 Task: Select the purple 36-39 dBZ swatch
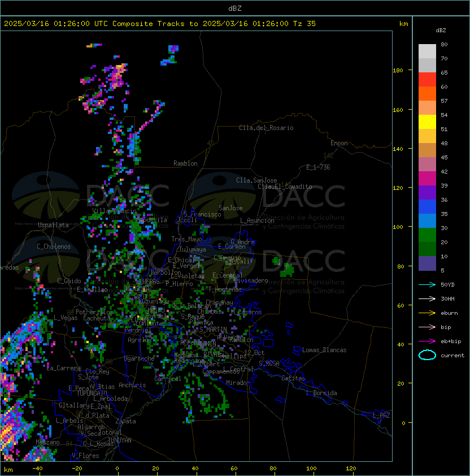427,192
